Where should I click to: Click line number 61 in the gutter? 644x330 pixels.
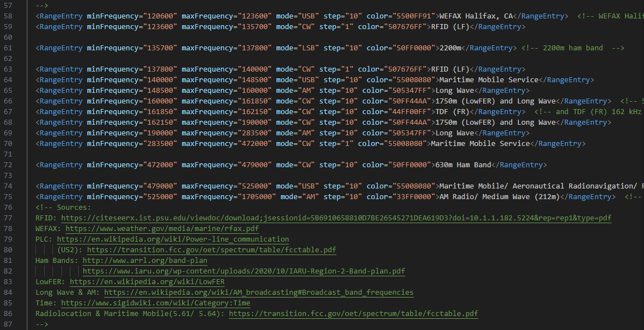click(x=8, y=48)
